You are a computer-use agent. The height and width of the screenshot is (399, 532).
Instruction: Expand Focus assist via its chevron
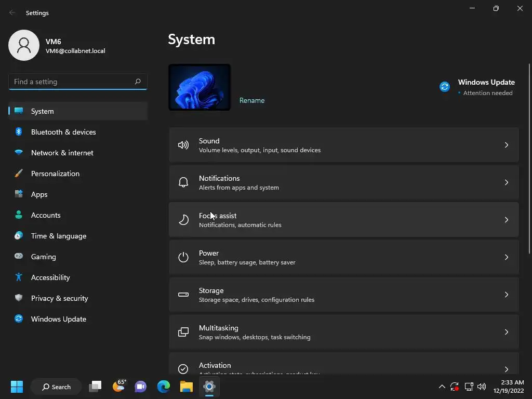(506, 220)
